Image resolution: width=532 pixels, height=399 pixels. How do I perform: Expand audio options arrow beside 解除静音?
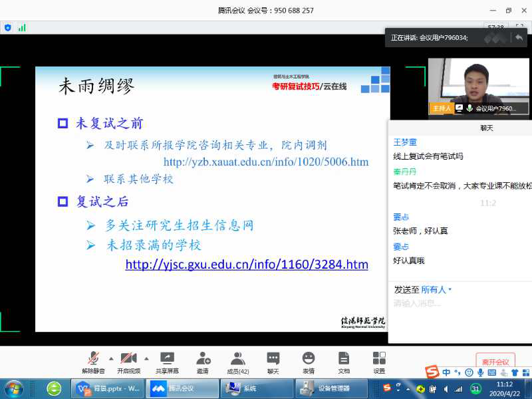coord(110,358)
